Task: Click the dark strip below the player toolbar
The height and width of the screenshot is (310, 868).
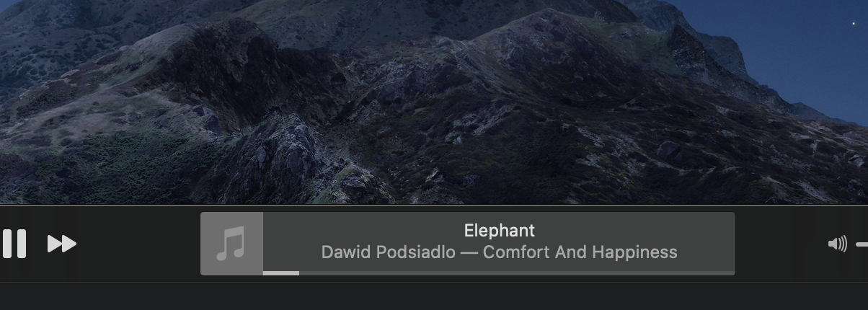Action: point(433,296)
